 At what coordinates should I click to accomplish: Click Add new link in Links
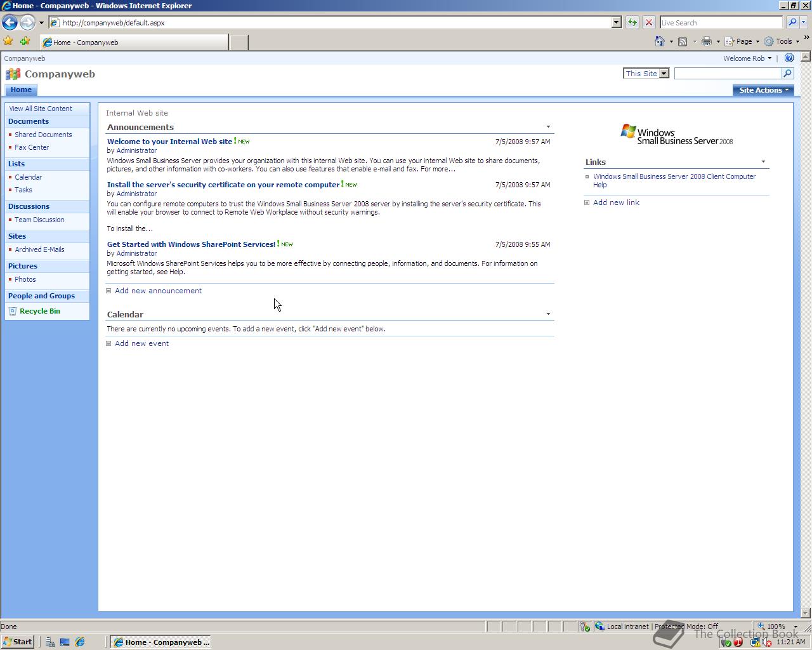click(616, 202)
